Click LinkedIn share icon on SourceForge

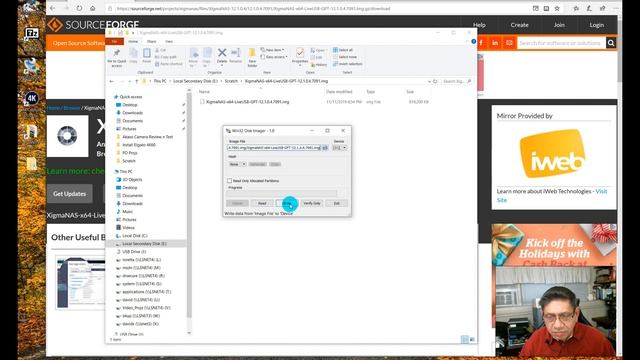tap(495, 43)
